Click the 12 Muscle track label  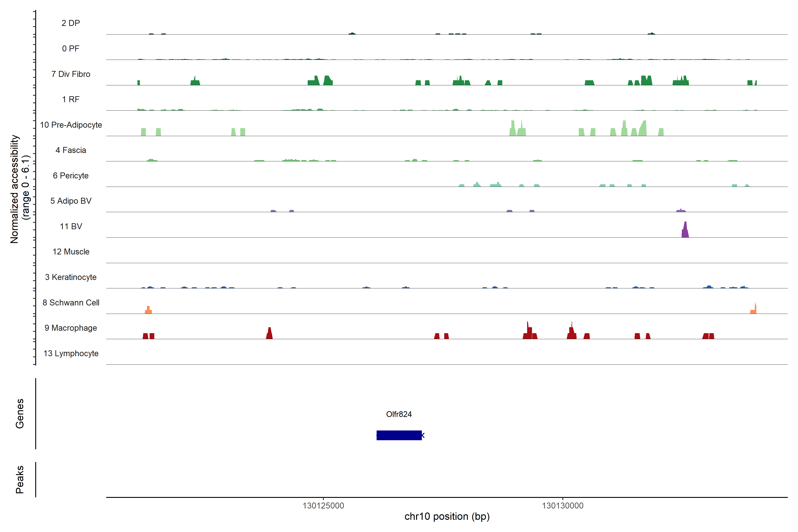tap(70, 252)
